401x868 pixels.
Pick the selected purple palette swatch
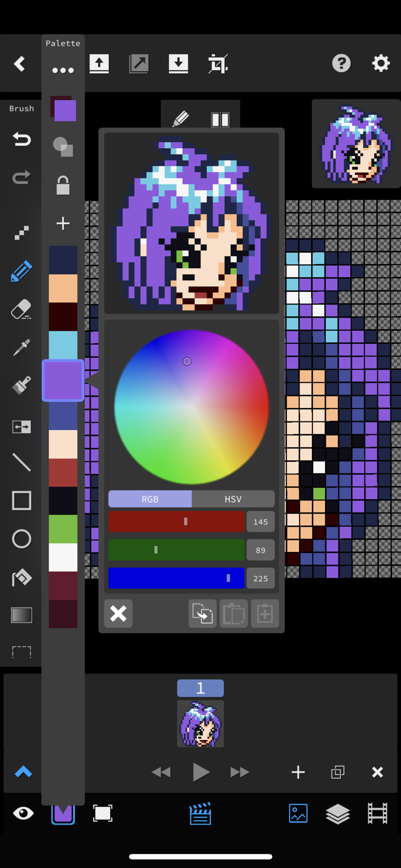tap(63, 381)
